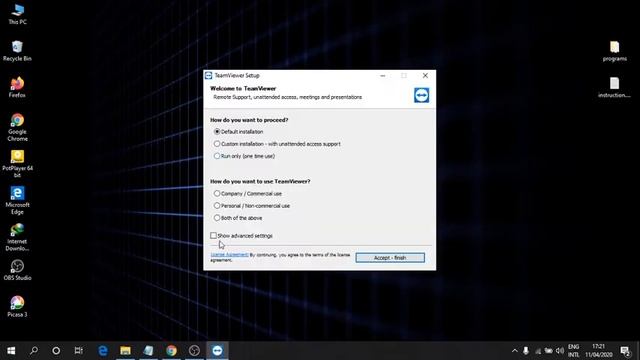Viewport: 640px width, 360px height.
Task: Choose Personal / Non-commercial use
Action: (252, 206)
